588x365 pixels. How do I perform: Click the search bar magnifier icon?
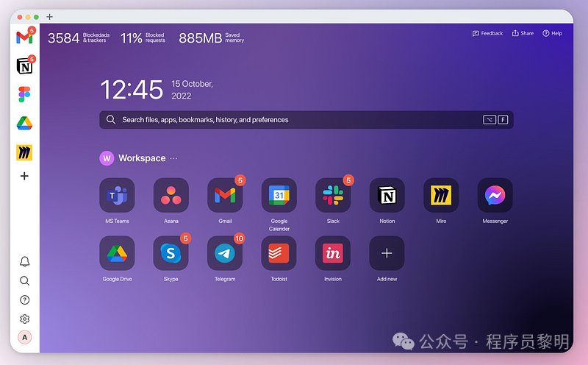click(x=111, y=119)
